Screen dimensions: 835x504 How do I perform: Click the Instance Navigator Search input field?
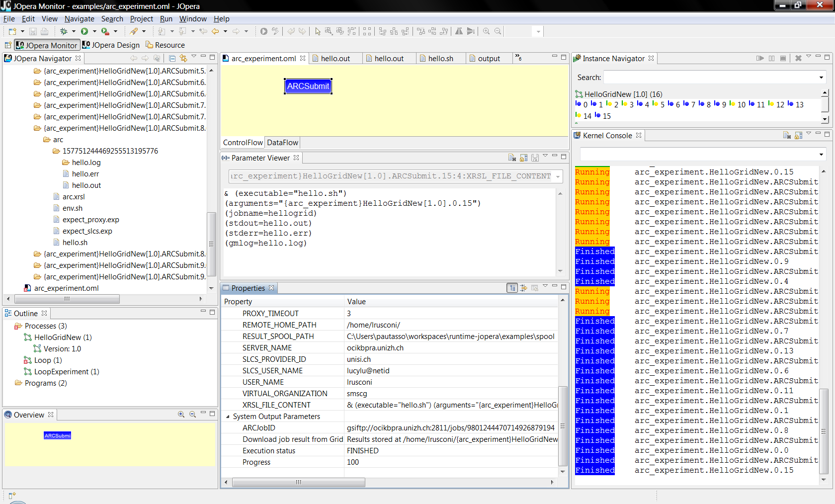710,78
